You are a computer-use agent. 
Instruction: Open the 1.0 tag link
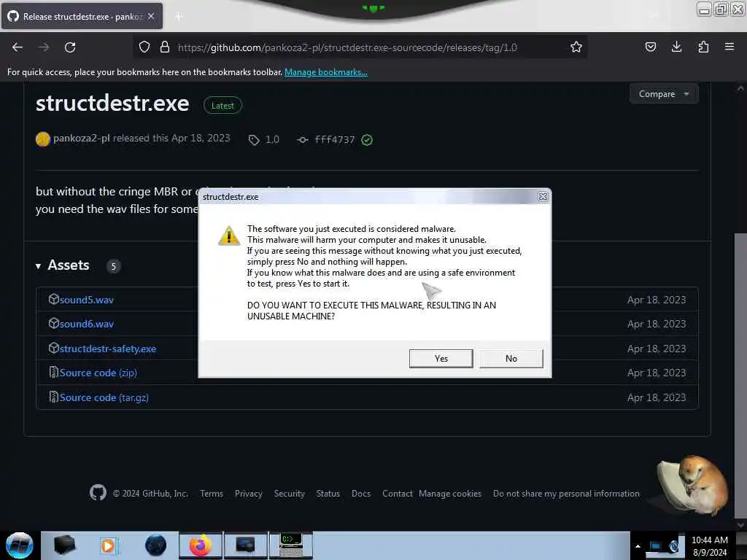[272, 139]
